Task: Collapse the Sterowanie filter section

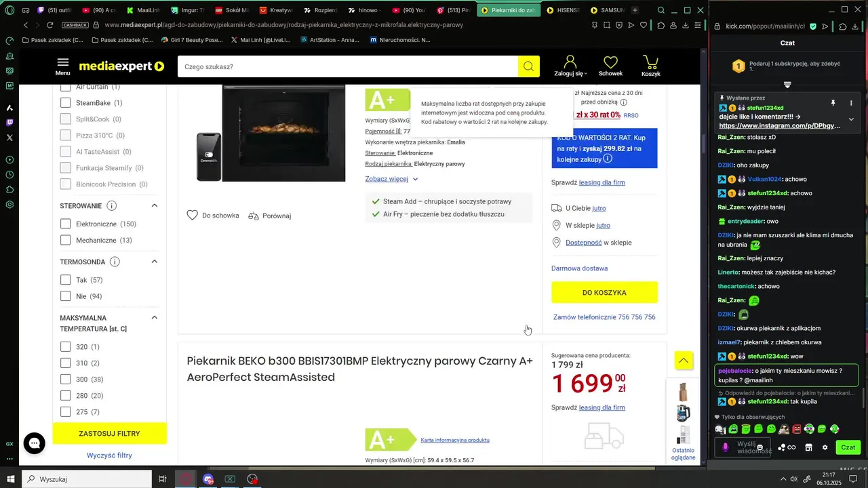Action: [154, 206]
